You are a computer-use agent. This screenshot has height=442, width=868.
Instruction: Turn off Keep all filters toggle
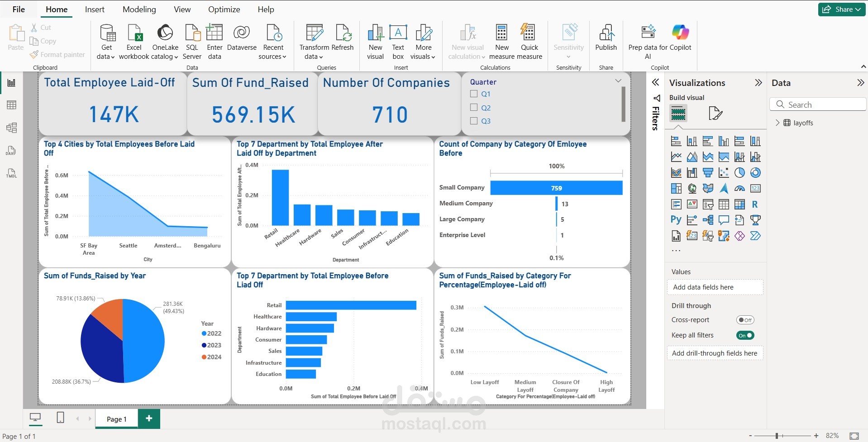pos(745,335)
